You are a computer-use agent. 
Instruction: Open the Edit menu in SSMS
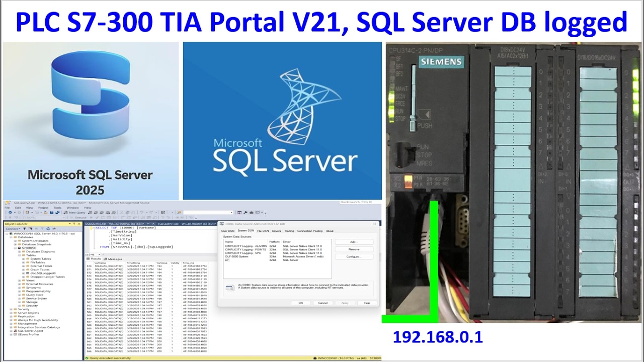(x=18, y=208)
